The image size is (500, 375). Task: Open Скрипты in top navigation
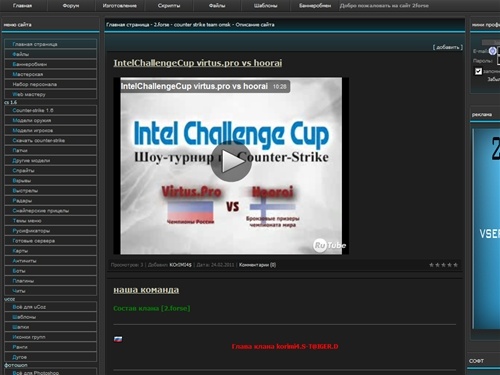click(169, 6)
